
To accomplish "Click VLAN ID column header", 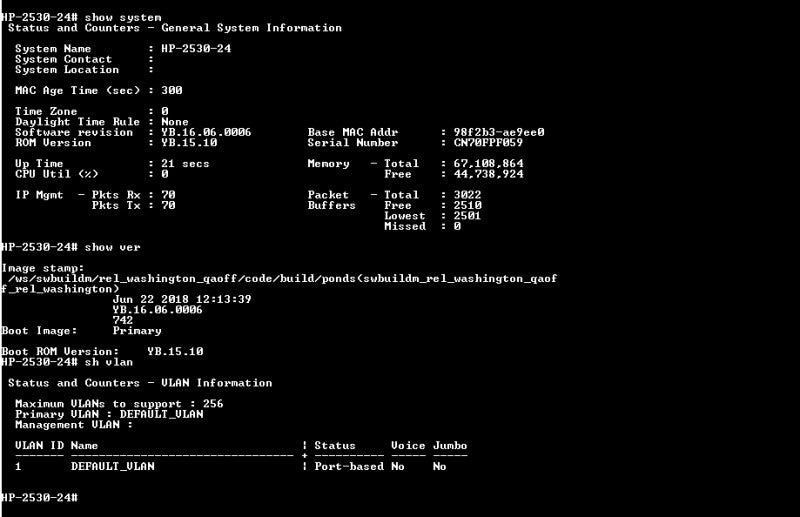I will point(39,446).
